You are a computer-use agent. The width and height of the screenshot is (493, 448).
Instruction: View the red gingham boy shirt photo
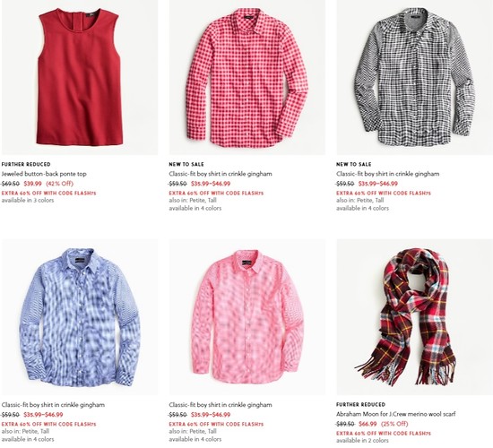click(247, 77)
